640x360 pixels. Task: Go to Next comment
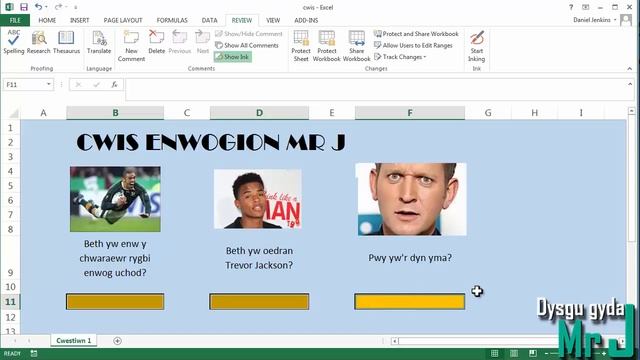tap(202, 42)
